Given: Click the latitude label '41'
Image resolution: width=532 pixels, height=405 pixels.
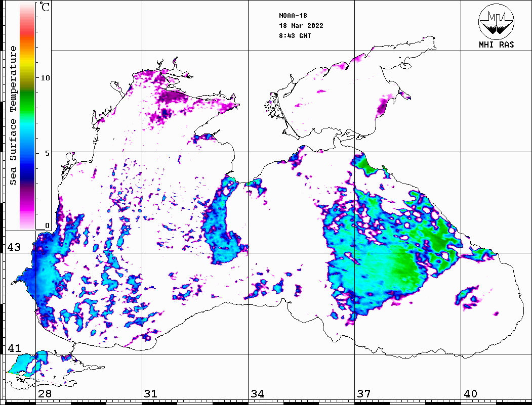Looking at the screenshot, I should coord(14,348).
